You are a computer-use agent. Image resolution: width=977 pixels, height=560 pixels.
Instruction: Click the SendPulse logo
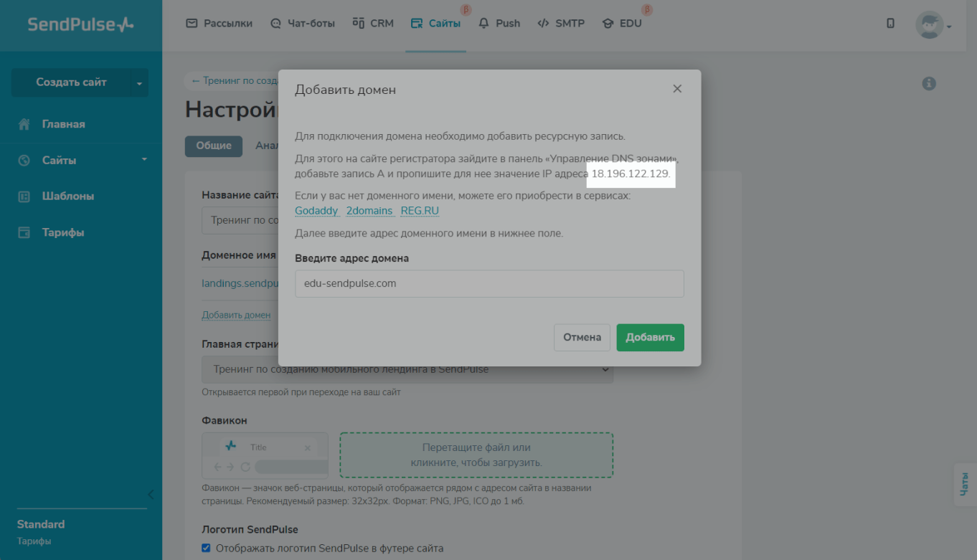(80, 24)
